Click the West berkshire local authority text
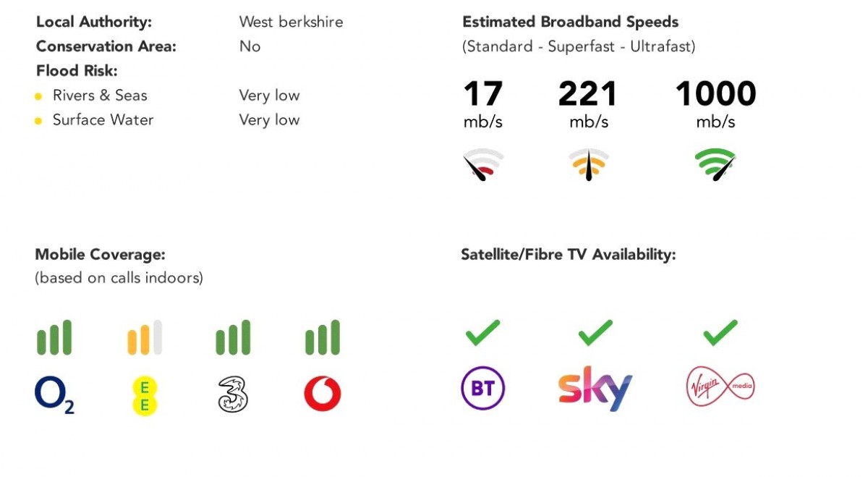 point(291,22)
